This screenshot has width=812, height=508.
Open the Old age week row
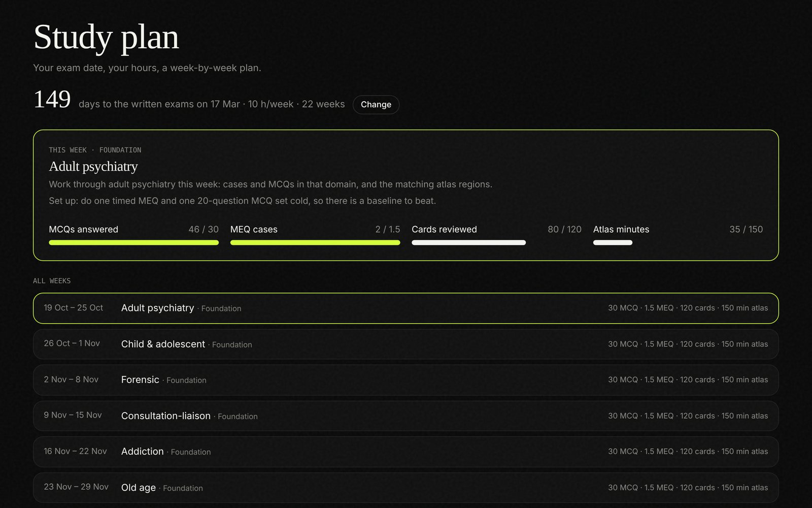(x=405, y=488)
